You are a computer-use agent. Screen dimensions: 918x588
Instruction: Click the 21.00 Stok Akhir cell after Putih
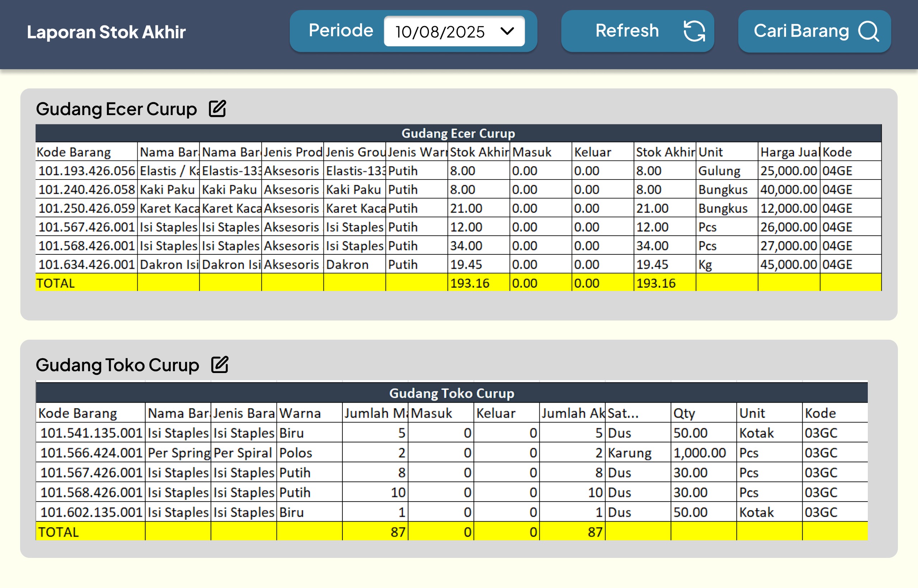pos(479,208)
